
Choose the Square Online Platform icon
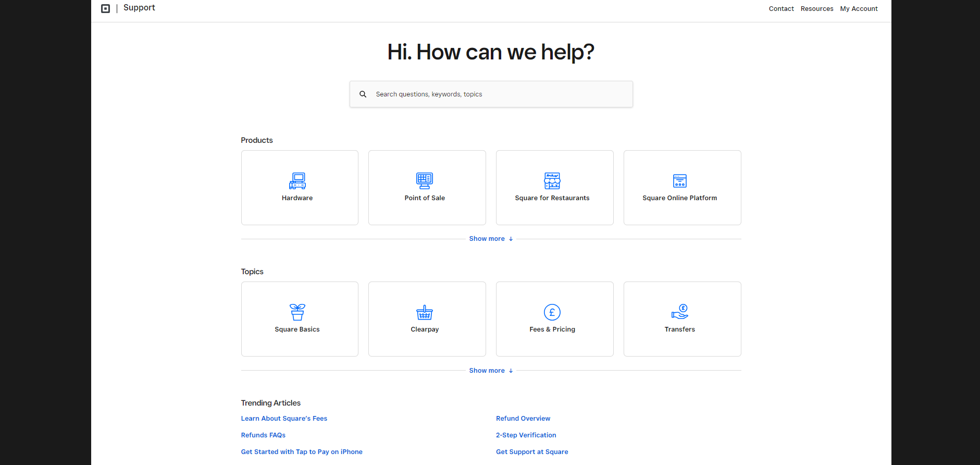pyautogui.click(x=680, y=181)
